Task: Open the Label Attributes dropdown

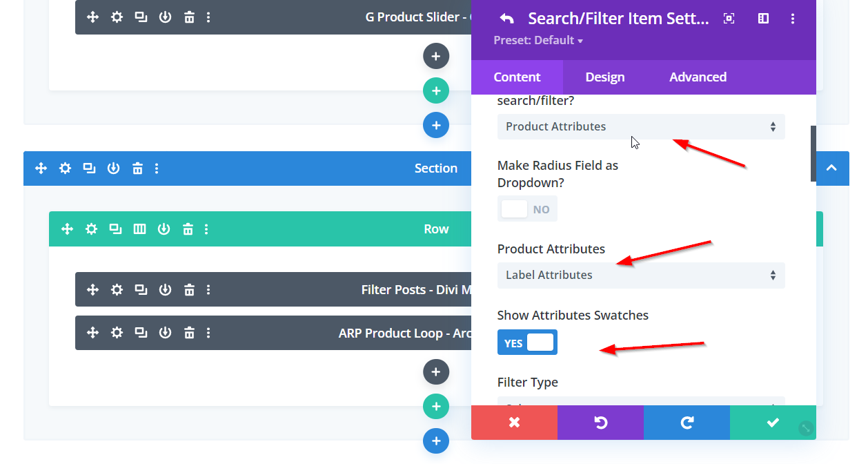Action: [640, 275]
